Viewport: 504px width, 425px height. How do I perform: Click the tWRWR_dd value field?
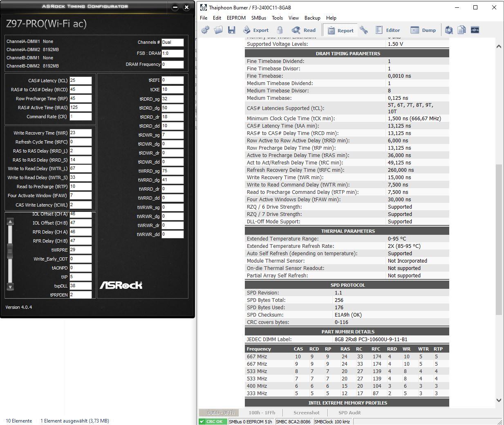point(172,234)
